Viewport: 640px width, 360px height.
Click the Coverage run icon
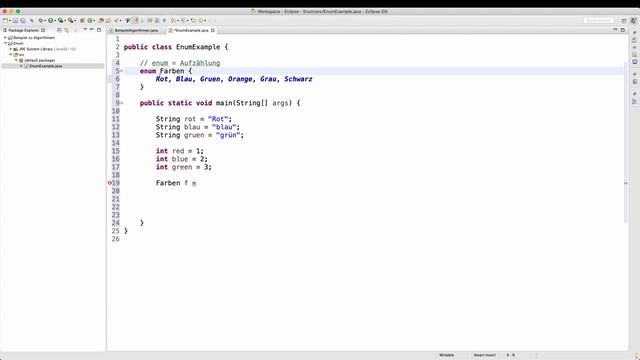coord(60,20)
